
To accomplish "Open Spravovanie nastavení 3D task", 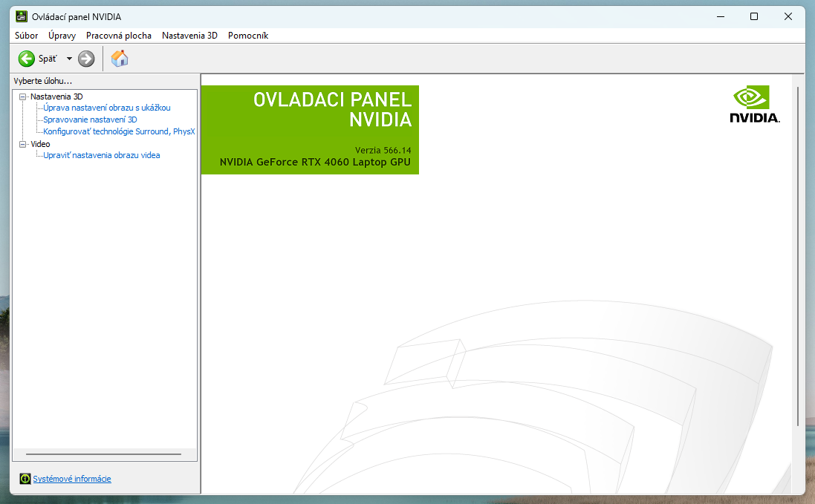I will click(x=90, y=120).
